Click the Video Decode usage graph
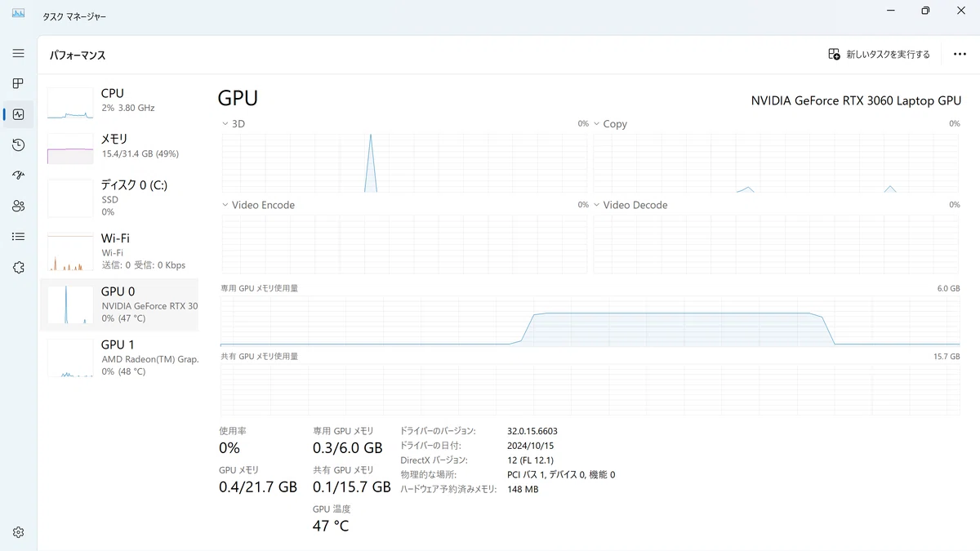The height and width of the screenshot is (551, 980). pyautogui.click(x=776, y=243)
